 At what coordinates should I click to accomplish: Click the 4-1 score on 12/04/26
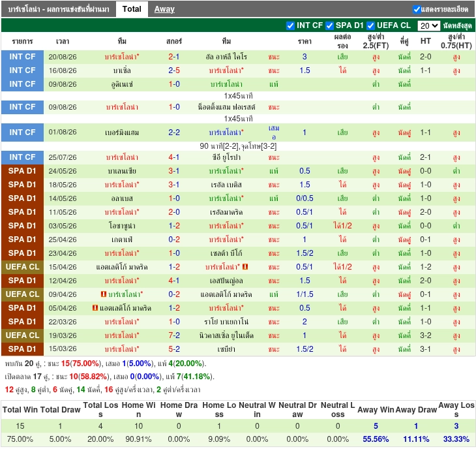(174, 281)
